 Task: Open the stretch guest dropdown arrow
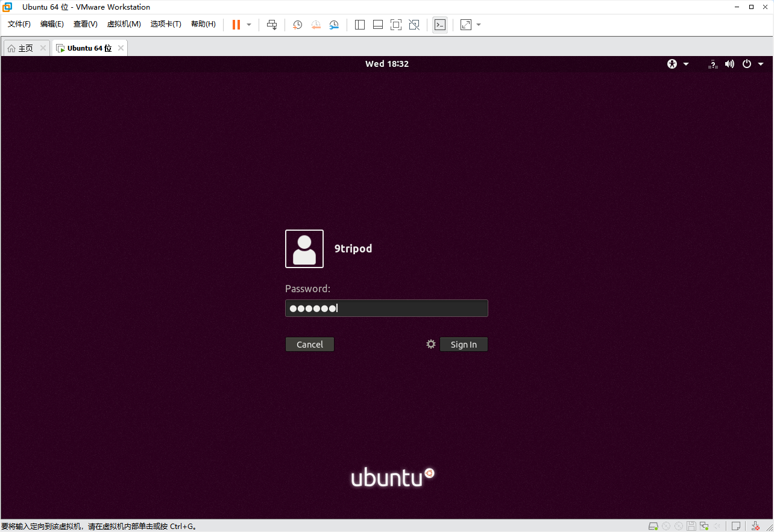pyautogui.click(x=479, y=25)
